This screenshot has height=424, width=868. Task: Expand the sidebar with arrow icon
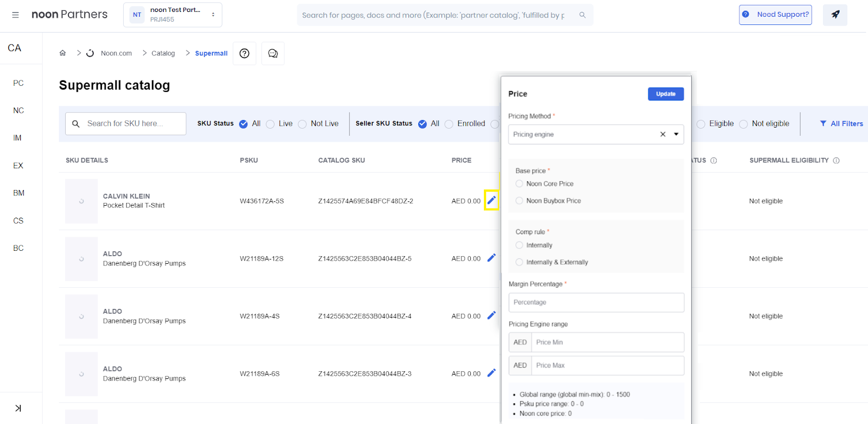pyautogui.click(x=18, y=408)
